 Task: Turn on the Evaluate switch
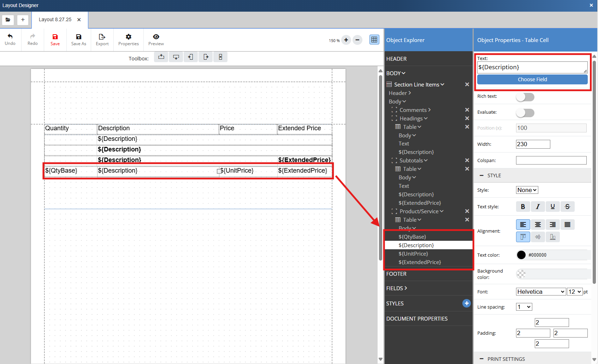coord(525,113)
